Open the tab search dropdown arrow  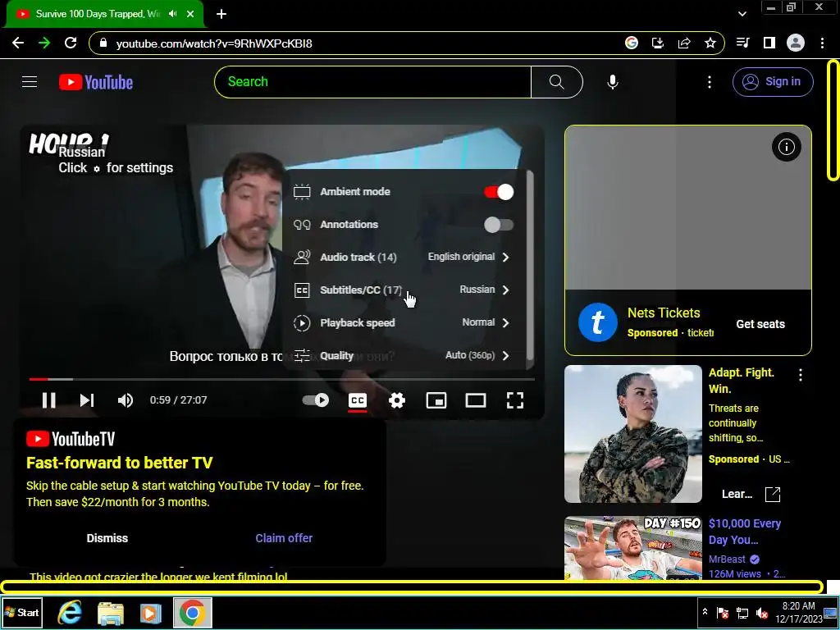point(742,14)
